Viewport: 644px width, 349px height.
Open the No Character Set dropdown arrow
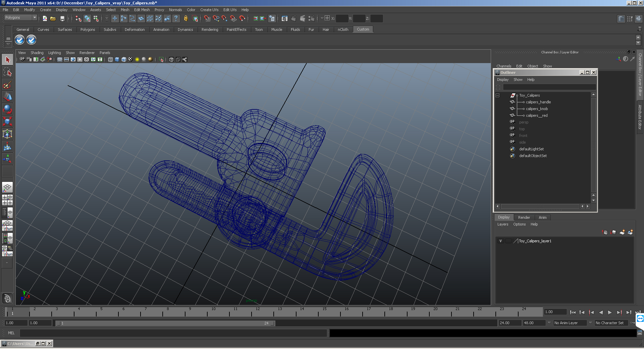click(x=590, y=323)
